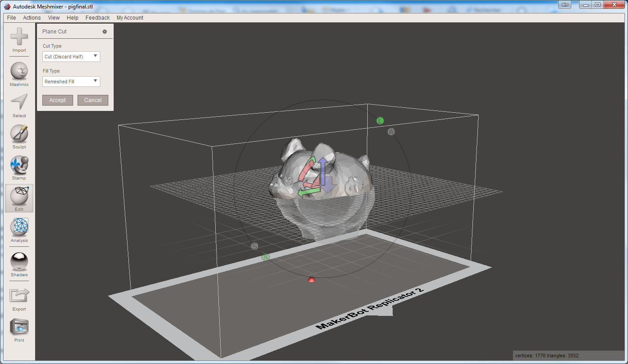Click the grey S marker

click(254, 246)
